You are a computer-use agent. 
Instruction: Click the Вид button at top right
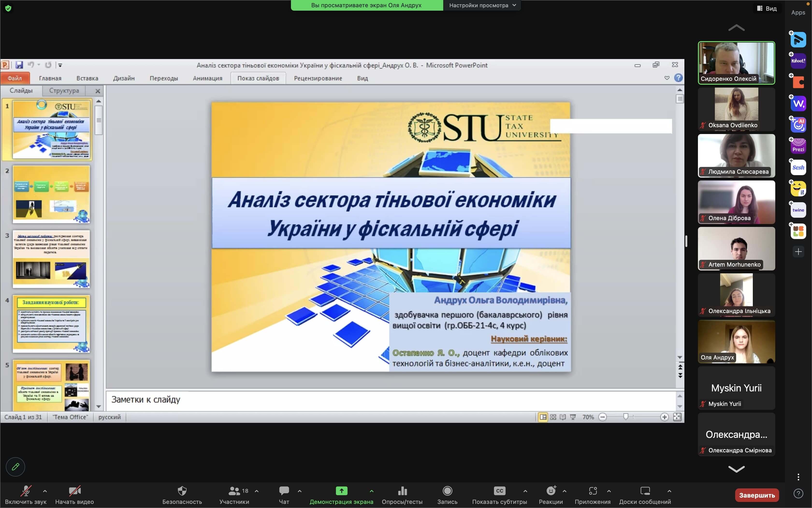[x=767, y=8]
